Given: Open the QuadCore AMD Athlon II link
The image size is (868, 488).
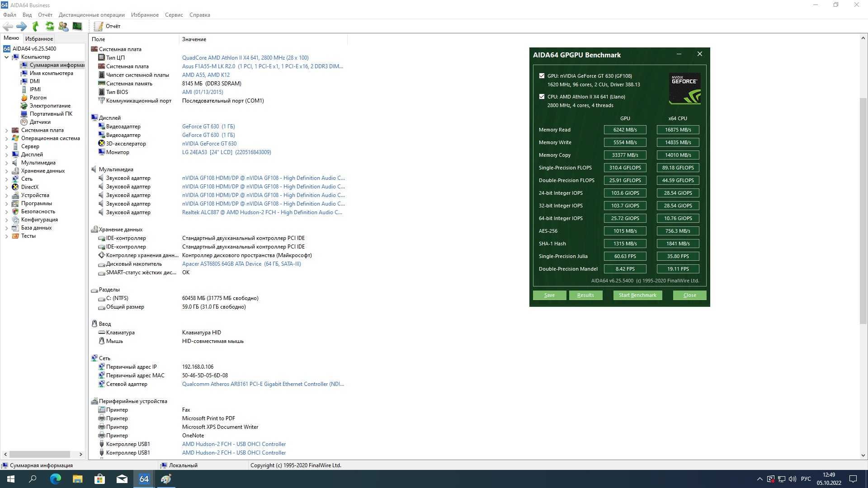Looking at the screenshot, I should click(x=245, y=58).
